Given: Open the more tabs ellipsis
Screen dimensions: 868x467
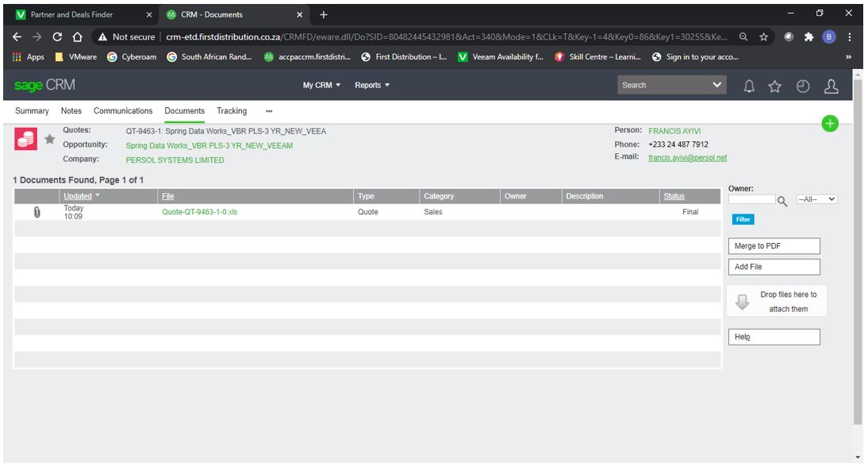Looking at the screenshot, I should [x=268, y=111].
